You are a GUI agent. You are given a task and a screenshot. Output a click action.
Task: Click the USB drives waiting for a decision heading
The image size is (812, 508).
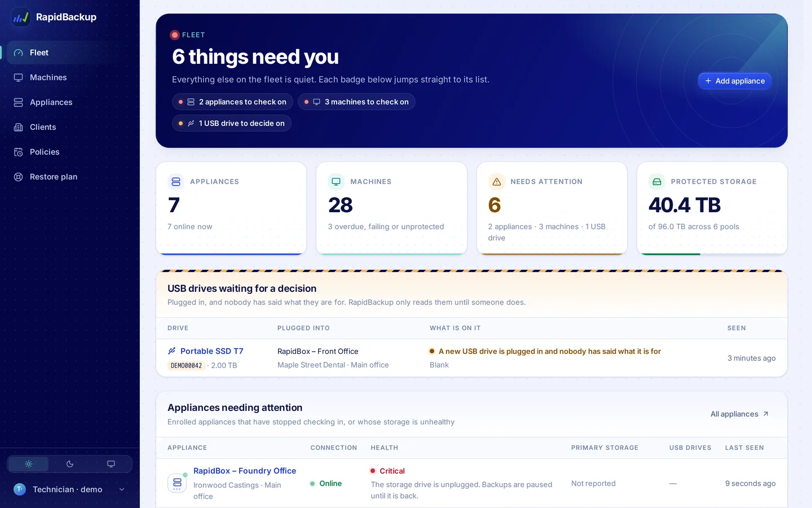pos(242,288)
